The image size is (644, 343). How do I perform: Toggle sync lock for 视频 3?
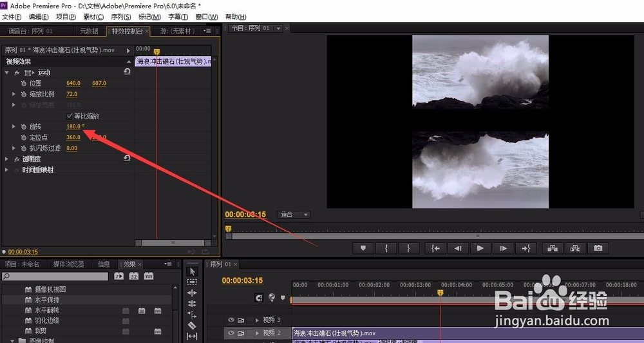coord(241,320)
